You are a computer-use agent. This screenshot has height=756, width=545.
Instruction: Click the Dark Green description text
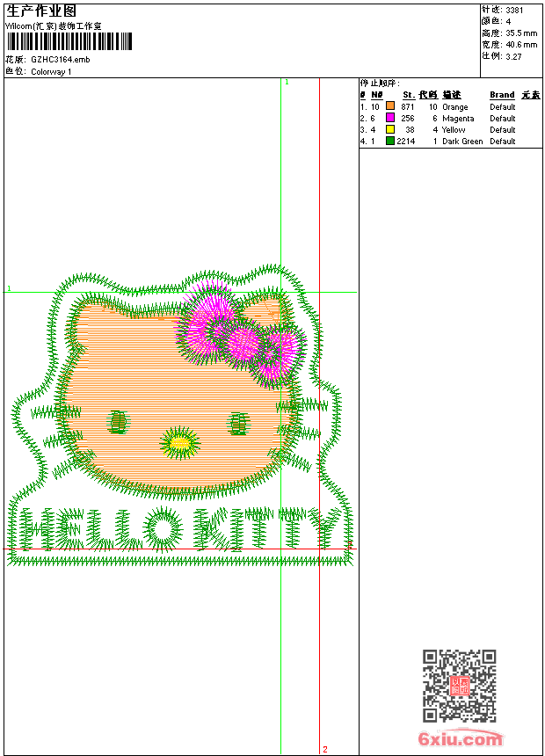[462, 142]
